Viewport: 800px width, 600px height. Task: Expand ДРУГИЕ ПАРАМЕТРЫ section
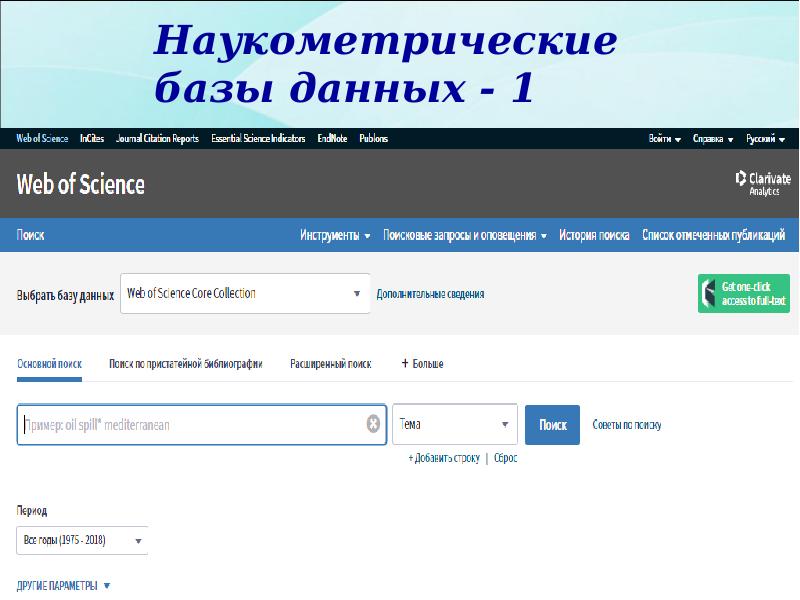63,586
